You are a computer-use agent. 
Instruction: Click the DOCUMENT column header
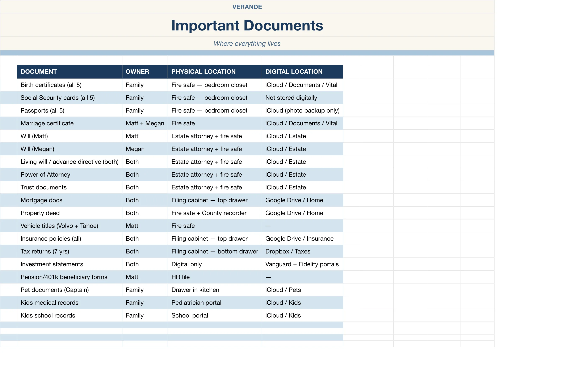point(70,72)
